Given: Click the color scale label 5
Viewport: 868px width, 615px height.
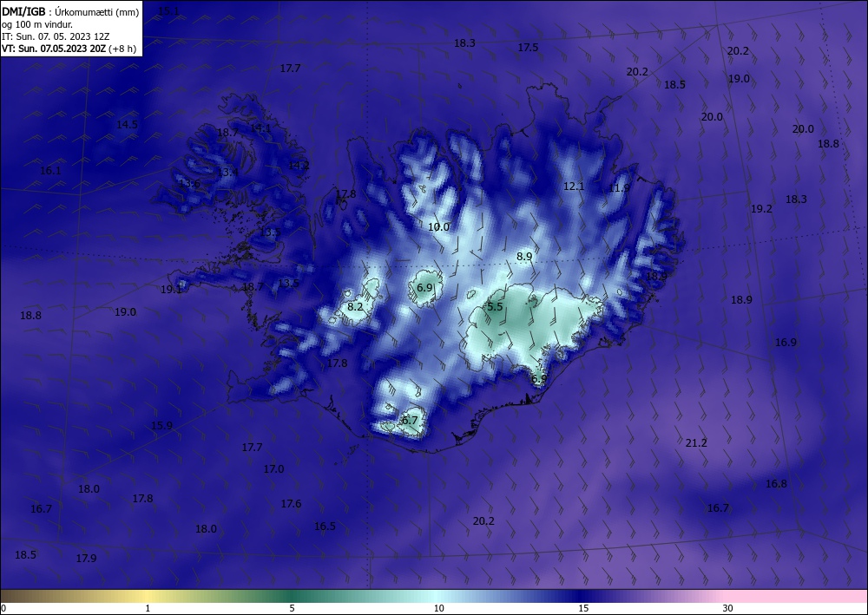Looking at the screenshot, I should pyautogui.click(x=292, y=608).
